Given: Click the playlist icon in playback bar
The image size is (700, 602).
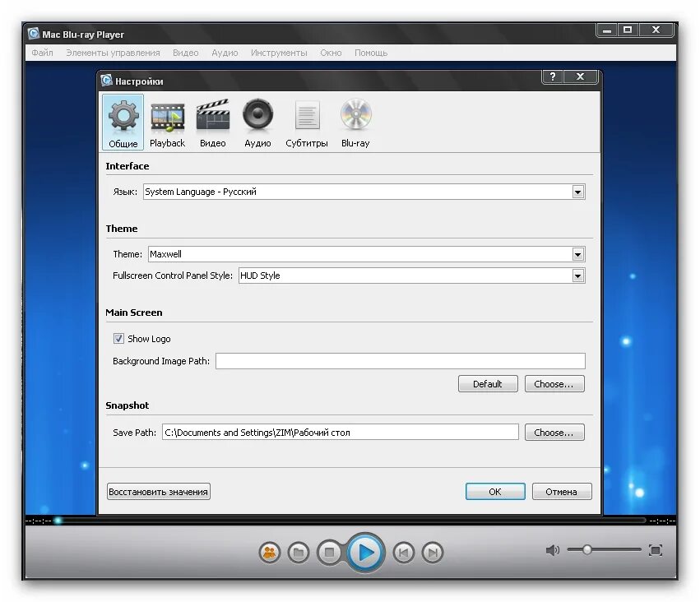Looking at the screenshot, I should [x=267, y=552].
